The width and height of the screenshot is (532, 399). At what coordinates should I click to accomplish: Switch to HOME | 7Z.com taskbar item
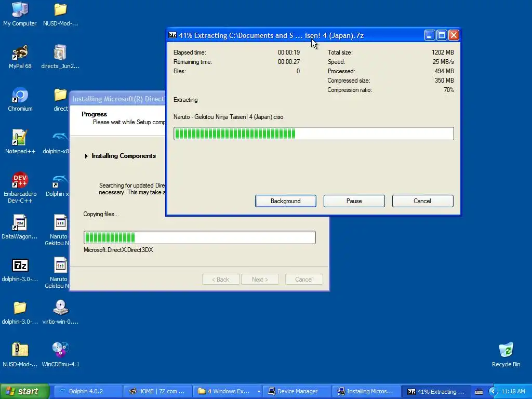[x=157, y=392]
